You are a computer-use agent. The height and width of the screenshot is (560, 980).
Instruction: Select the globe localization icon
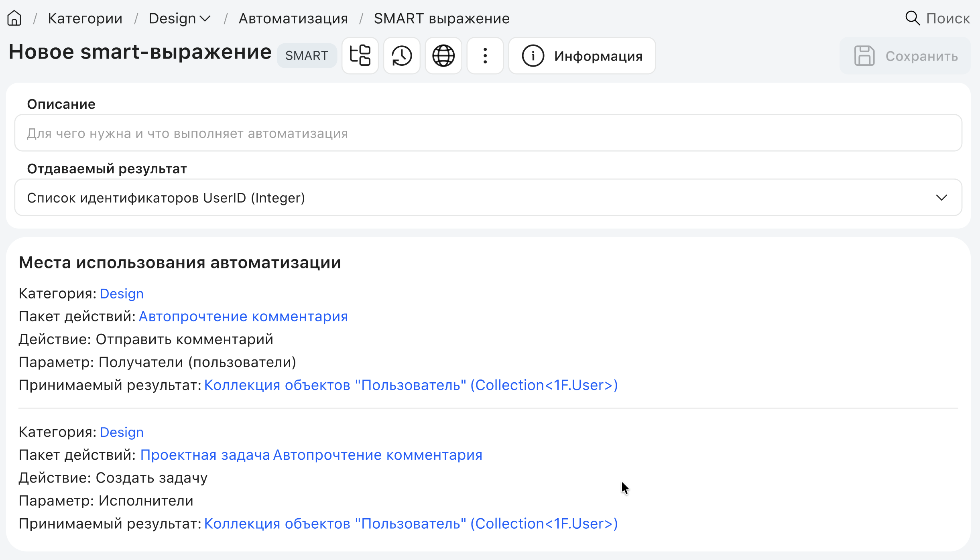(443, 55)
